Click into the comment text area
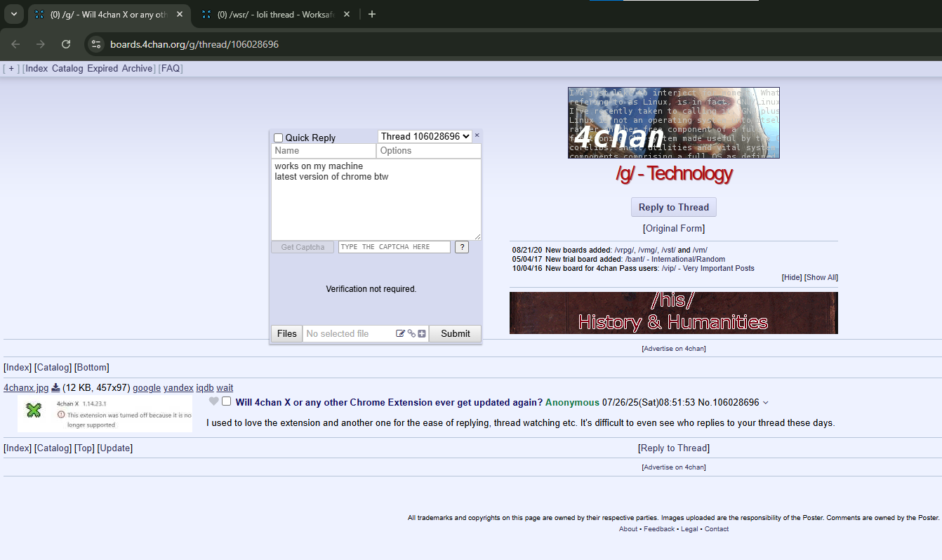Viewport: 942px width, 560px height. (x=376, y=200)
